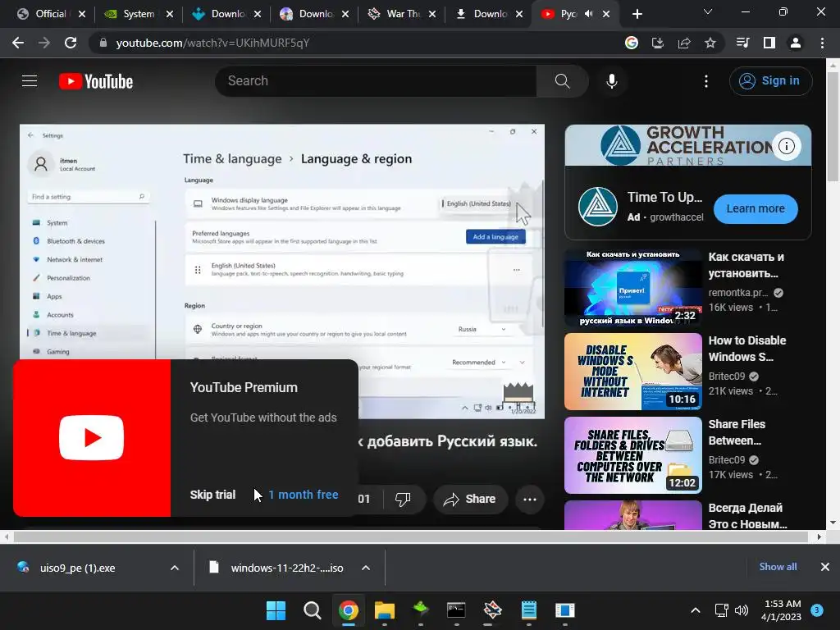Screen dimensions: 840x630
Task: Open Chrome three-dot menu
Action: click(x=822, y=43)
